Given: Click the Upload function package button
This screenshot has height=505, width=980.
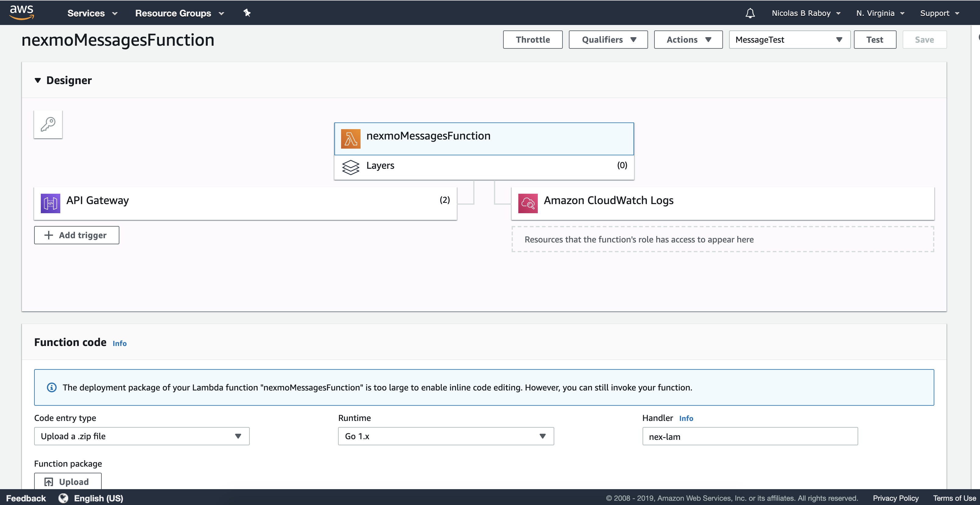Looking at the screenshot, I should pyautogui.click(x=68, y=482).
